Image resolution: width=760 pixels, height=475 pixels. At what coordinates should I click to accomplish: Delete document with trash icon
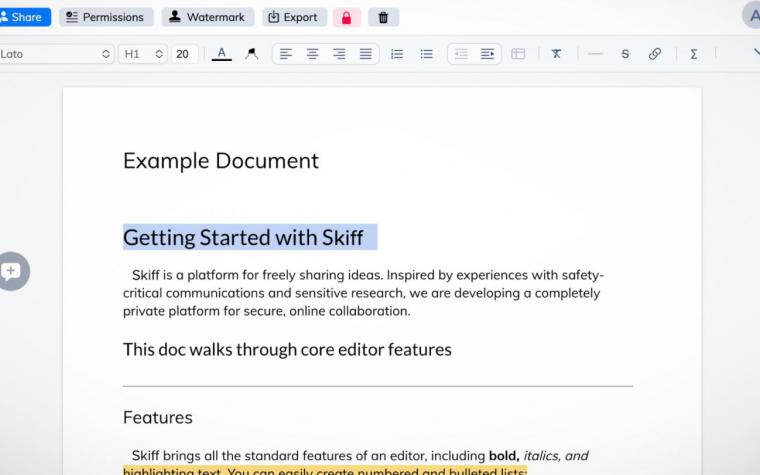pos(383,17)
